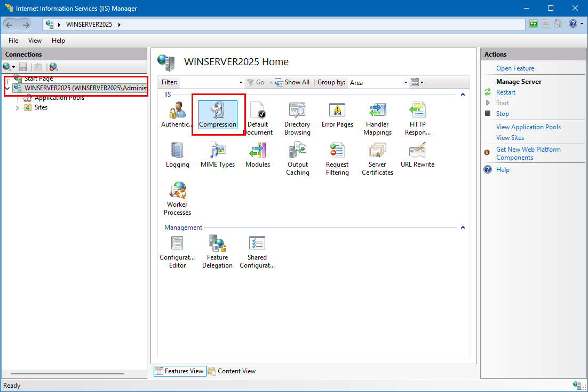The width and height of the screenshot is (588, 392).
Task: Open the Configuration Editor icon
Action: [x=178, y=251]
